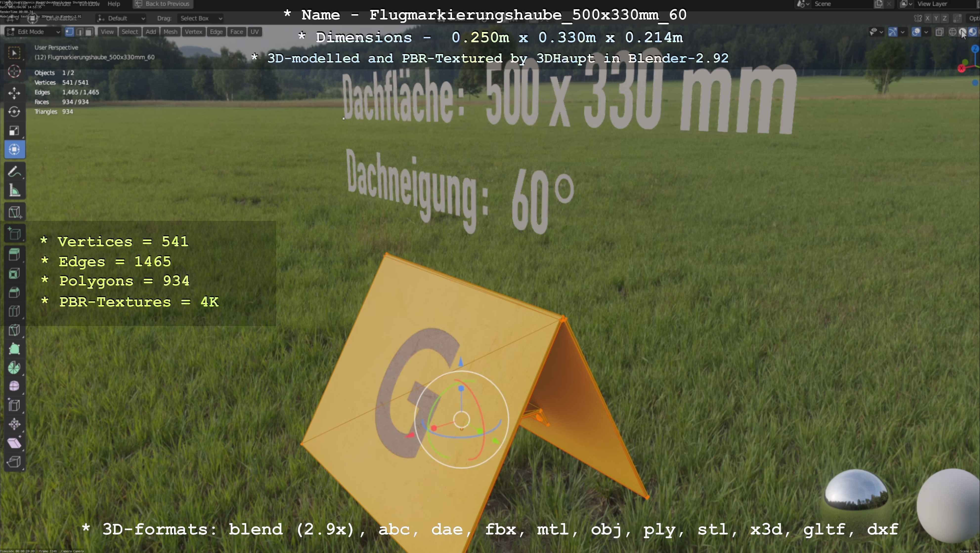Image resolution: width=980 pixels, height=553 pixels.
Task: Toggle X axis mesh mirror
Action: pos(928,18)
